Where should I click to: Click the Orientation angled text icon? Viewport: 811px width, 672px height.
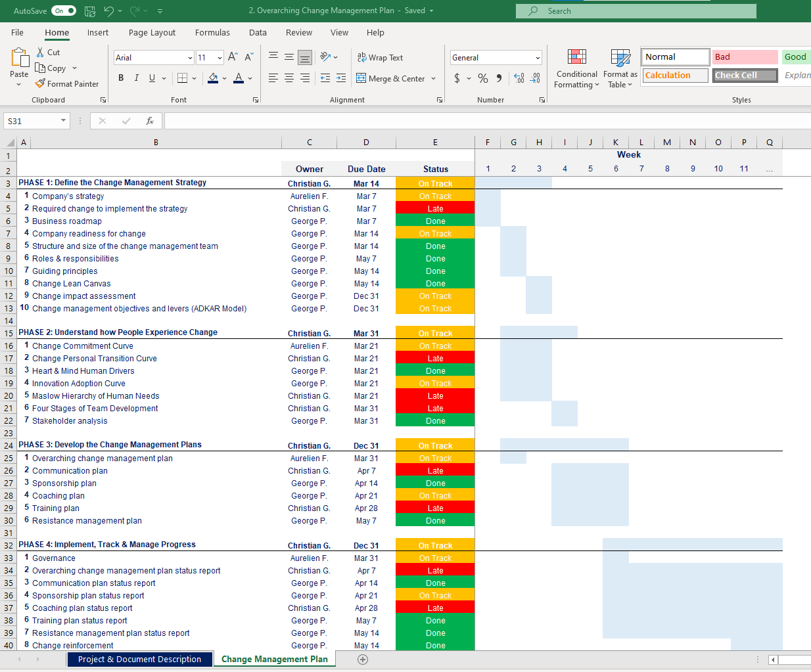(x=325, y=57)
